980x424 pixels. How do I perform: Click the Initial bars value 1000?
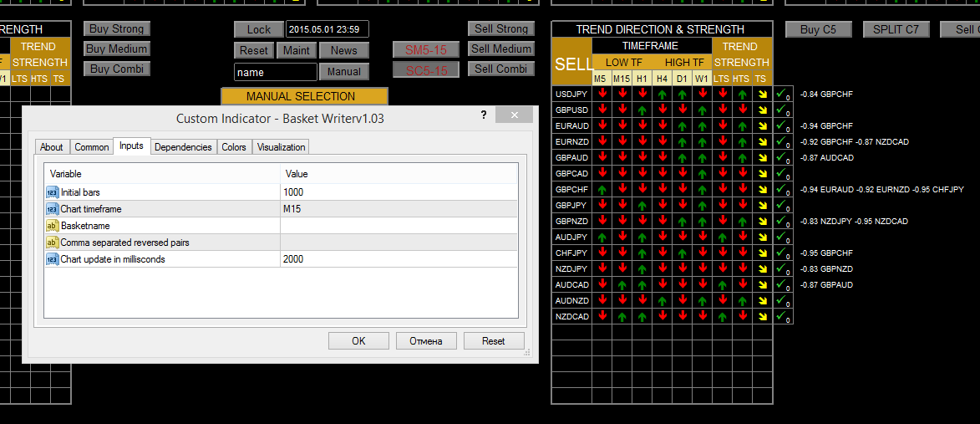[x=399, y=192]
